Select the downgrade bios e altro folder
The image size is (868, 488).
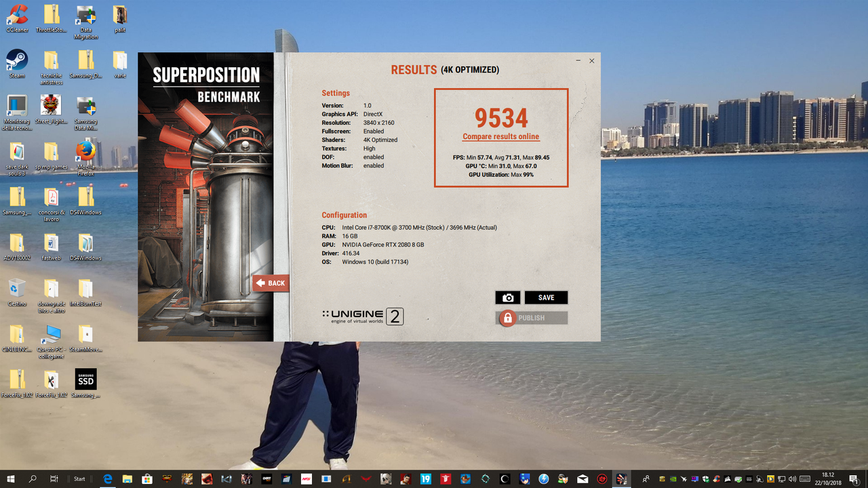[x=51, y=296]
